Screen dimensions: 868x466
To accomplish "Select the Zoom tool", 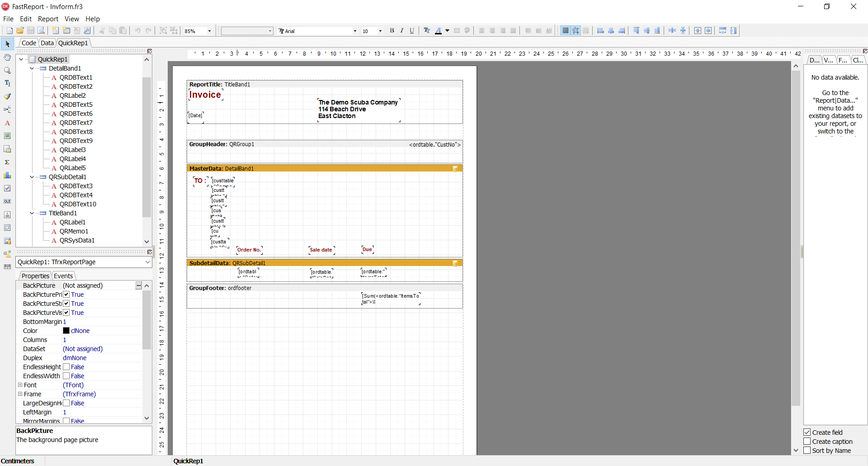I will tap(7, 71).
